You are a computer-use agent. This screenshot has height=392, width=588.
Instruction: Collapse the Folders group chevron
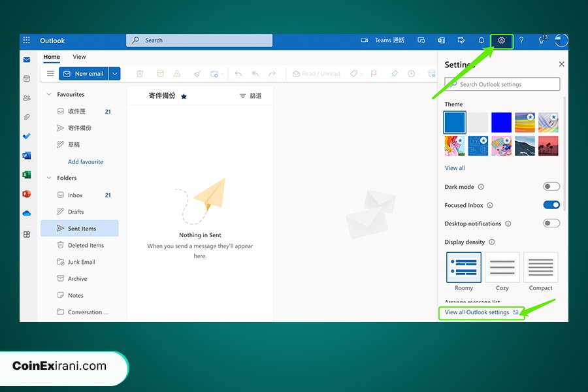click(x=48, y=178)
